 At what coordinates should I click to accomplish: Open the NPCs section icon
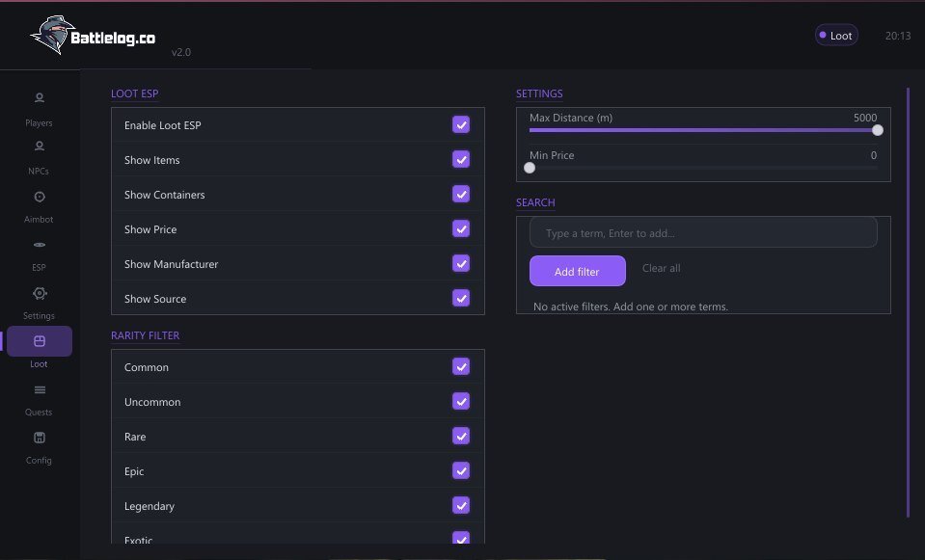[40, 147]
